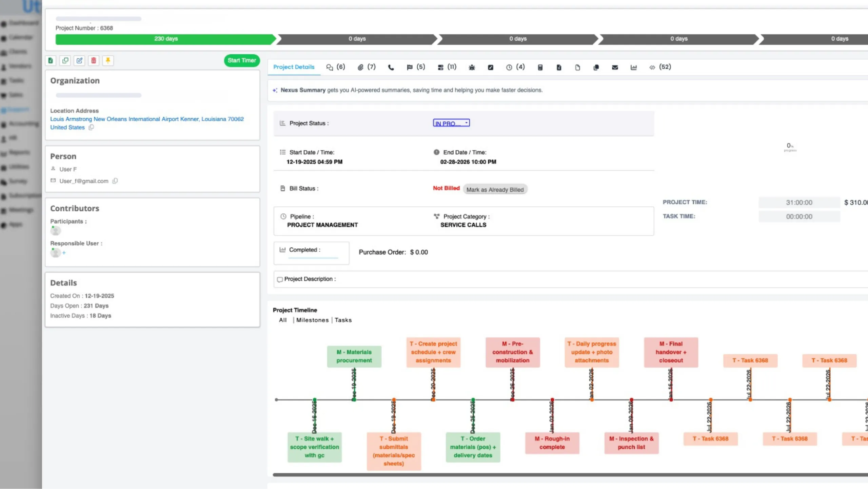
Task: Delete the project using the red trash icon
Action: 94,60
